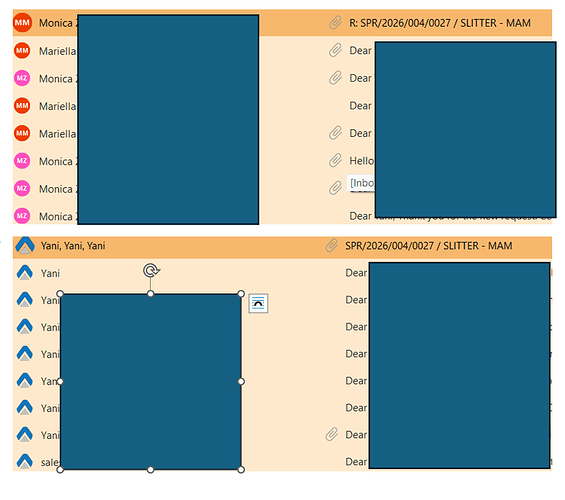
Task: Click the pink MZ avatar on last Monica row
Action: (x=22, y=216)
